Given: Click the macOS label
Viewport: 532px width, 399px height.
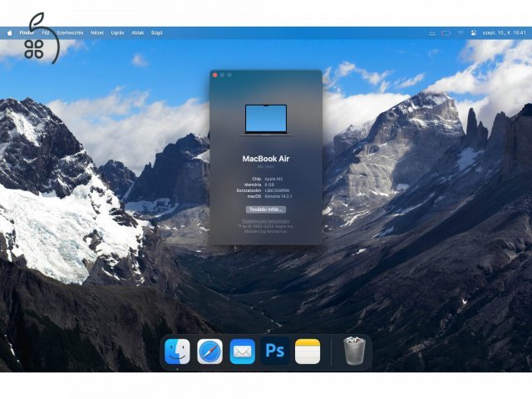Looking at the screenshot, I should [x=254, y=196].
